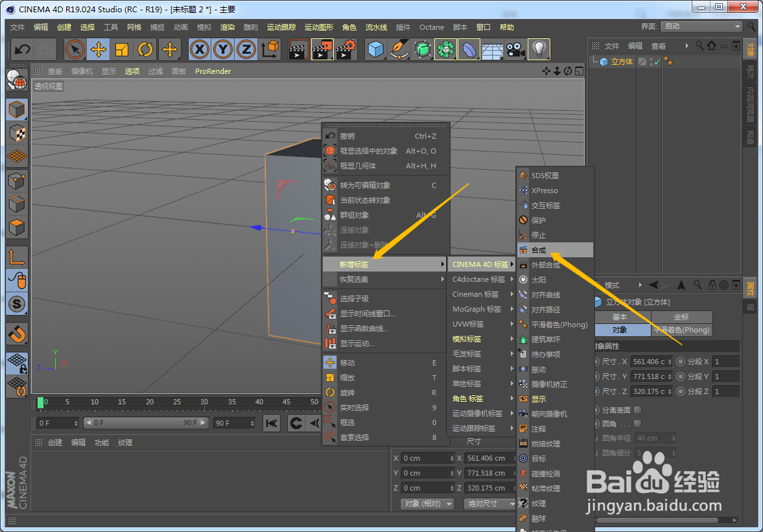Toggle Snap magnet icon
763x532 pixels.
point(17,334)
